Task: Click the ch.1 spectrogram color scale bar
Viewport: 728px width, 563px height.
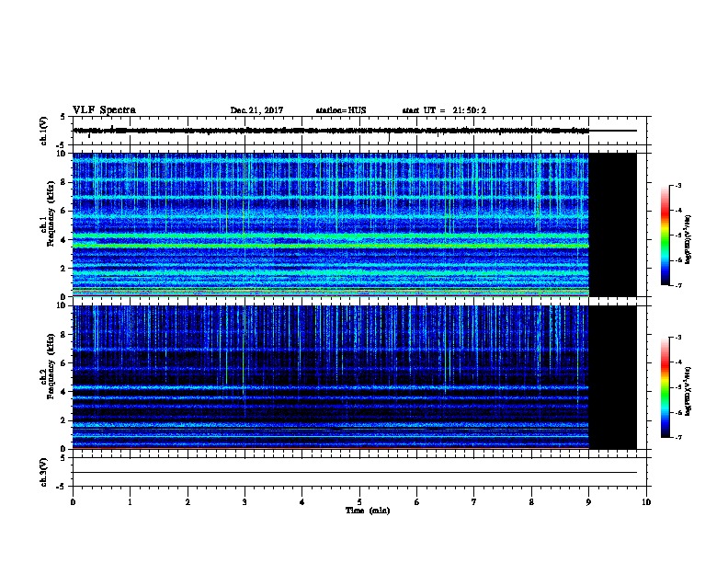Action: coord(665,236)
